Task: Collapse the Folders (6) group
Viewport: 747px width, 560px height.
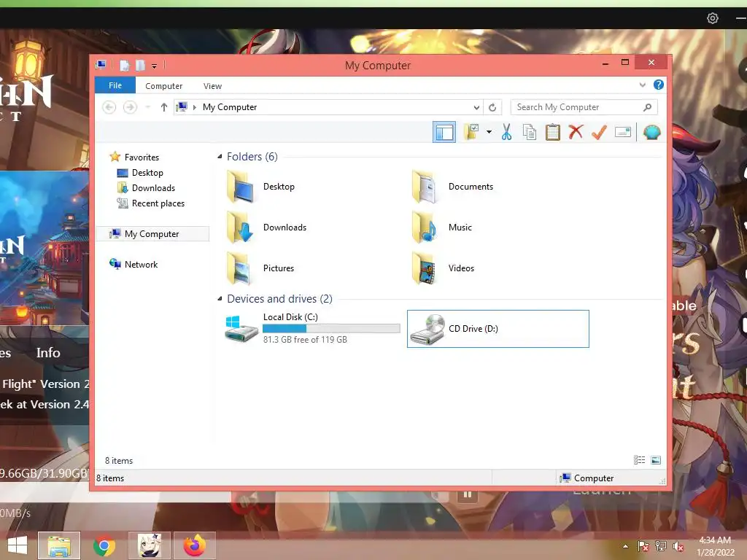Action: pyautogui.click(x=220, y=157)
